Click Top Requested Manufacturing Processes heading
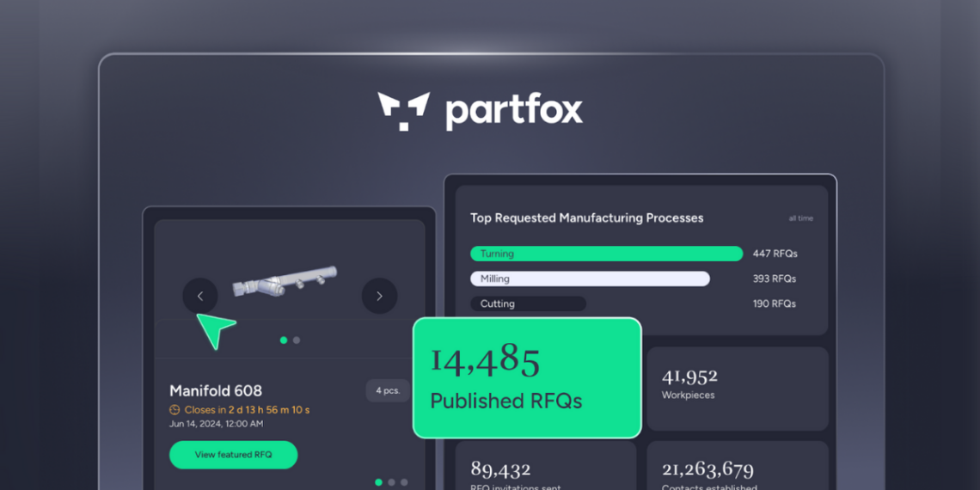Viewport: 980px width, 490px height. (587, 218)
